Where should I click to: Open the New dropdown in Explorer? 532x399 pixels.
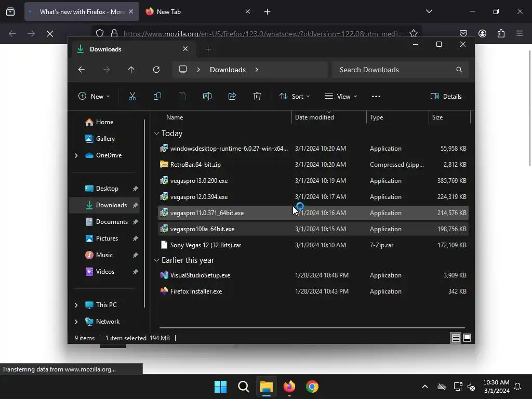click(x=94, y=96)
